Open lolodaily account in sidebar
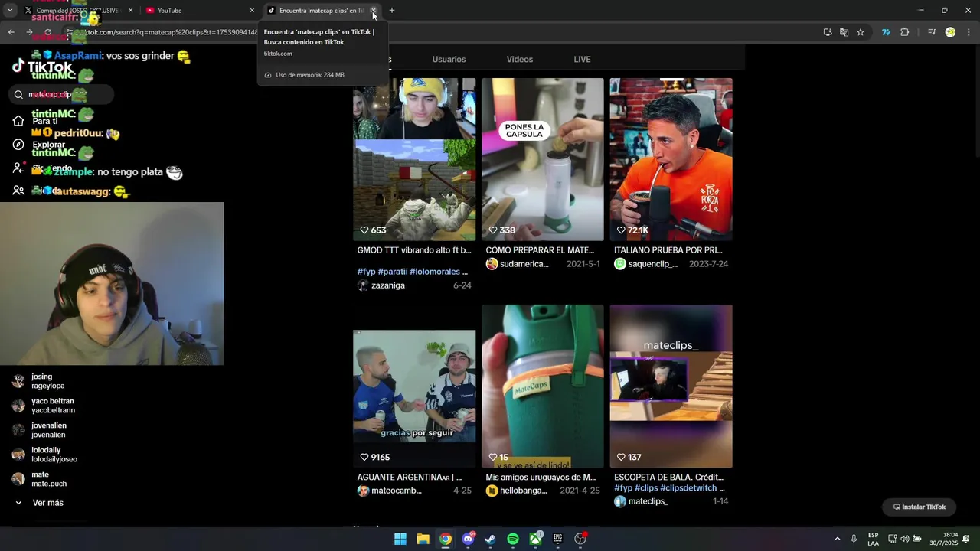This screenshot has width=980, height=551. pos(46,455)
